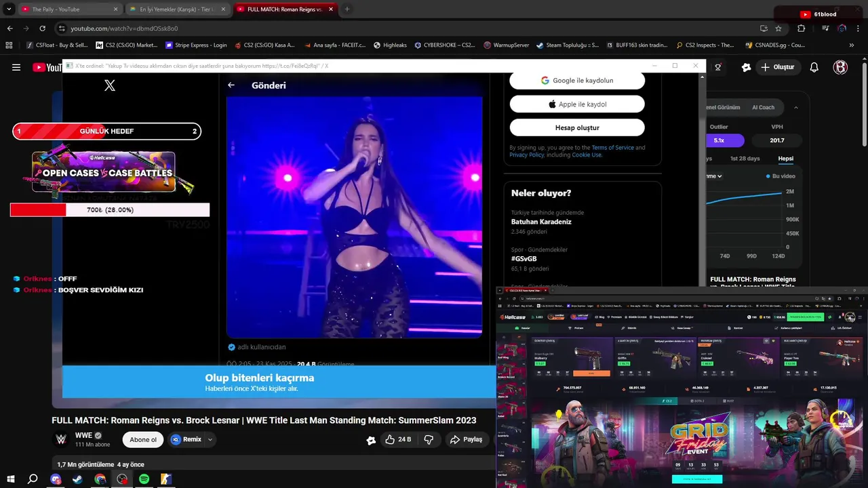Open the Cookie Use link
The image size is (868, 488).
pos(587,155)
